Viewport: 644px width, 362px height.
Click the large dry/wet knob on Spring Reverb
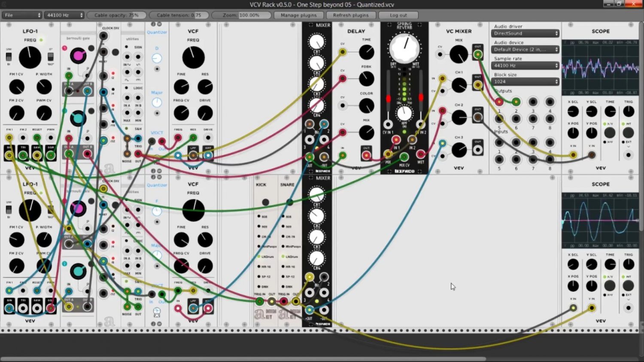[x=404, y=48]
